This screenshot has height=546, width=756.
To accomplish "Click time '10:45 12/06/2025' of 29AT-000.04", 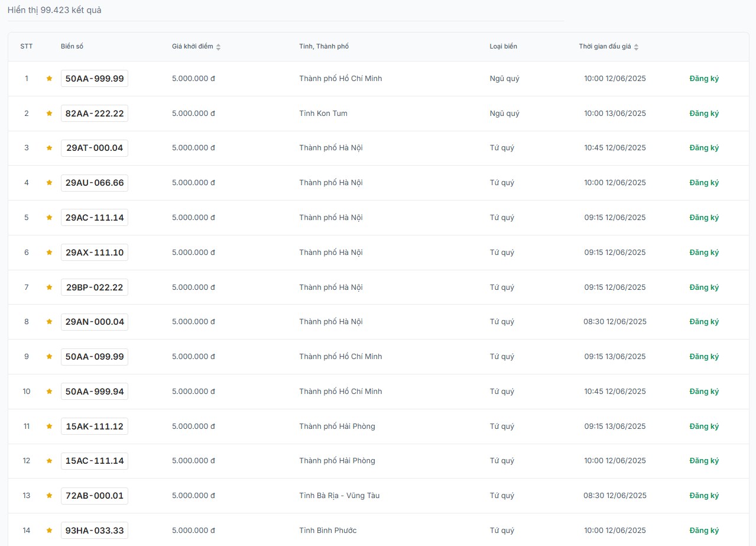I will coord(615,148).
